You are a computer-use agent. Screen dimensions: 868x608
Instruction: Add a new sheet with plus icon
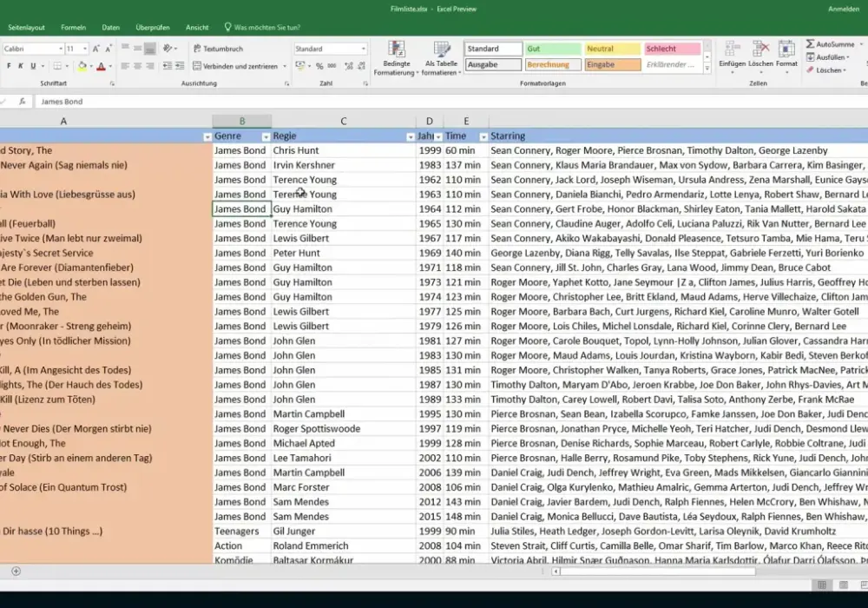coord(16,571)
